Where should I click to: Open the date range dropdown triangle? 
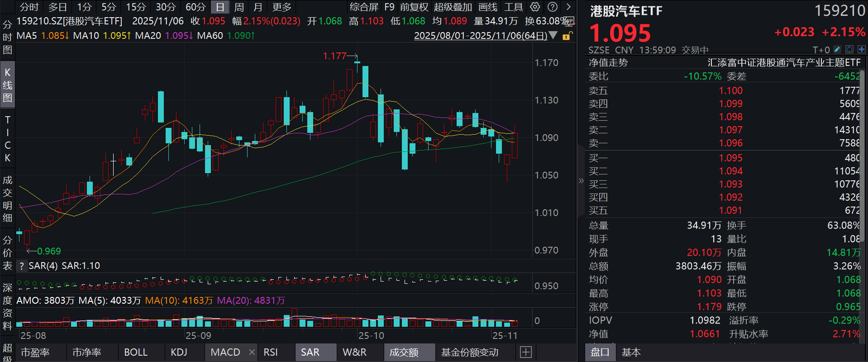pos(553,35)
